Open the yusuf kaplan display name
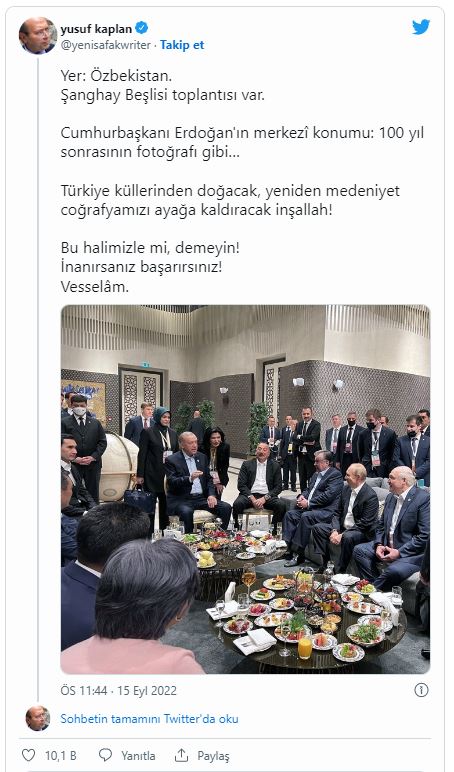The height and width of the screenshot is (772, 454). (96, 29)
